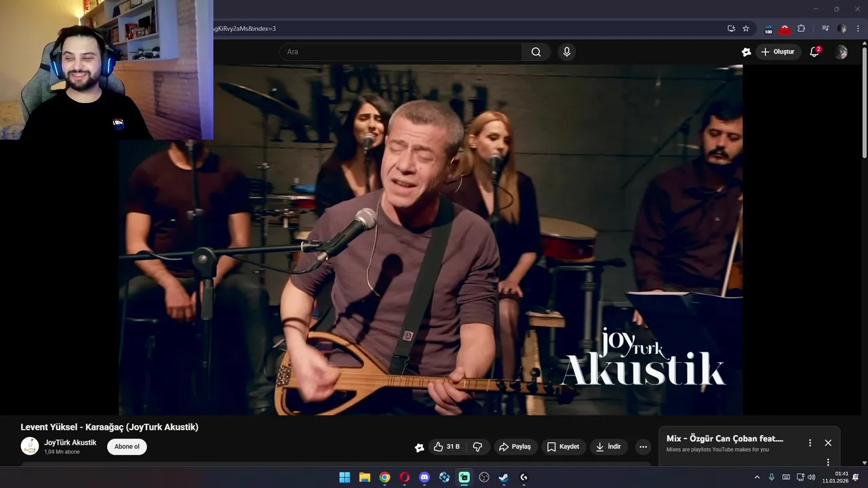Open lower three-dot menu in Mix panel
Viewport: 868px width, 488px height.
point(828,462)
